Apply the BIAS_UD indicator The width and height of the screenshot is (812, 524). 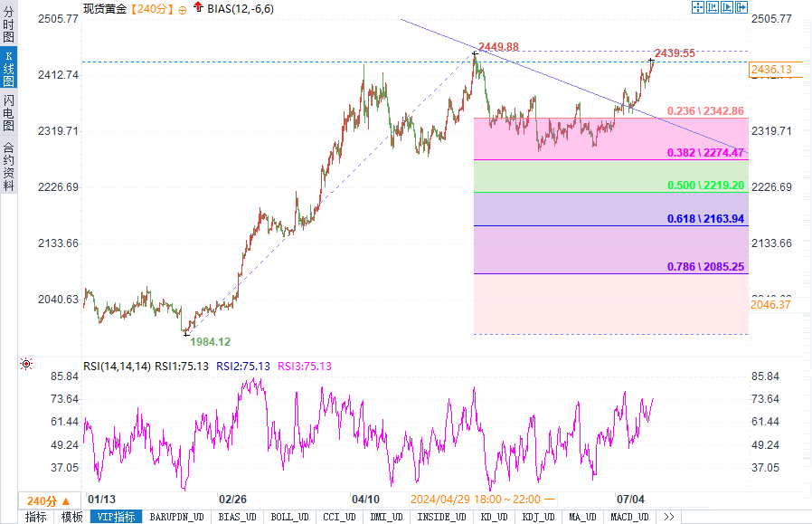point(237,517)
